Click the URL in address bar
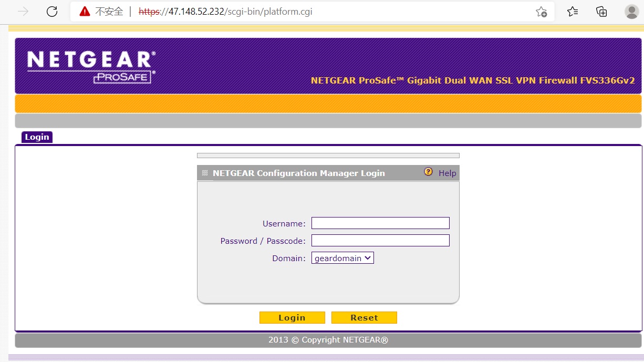The height and width of the screenshot is (362, 644). [225, 12]
